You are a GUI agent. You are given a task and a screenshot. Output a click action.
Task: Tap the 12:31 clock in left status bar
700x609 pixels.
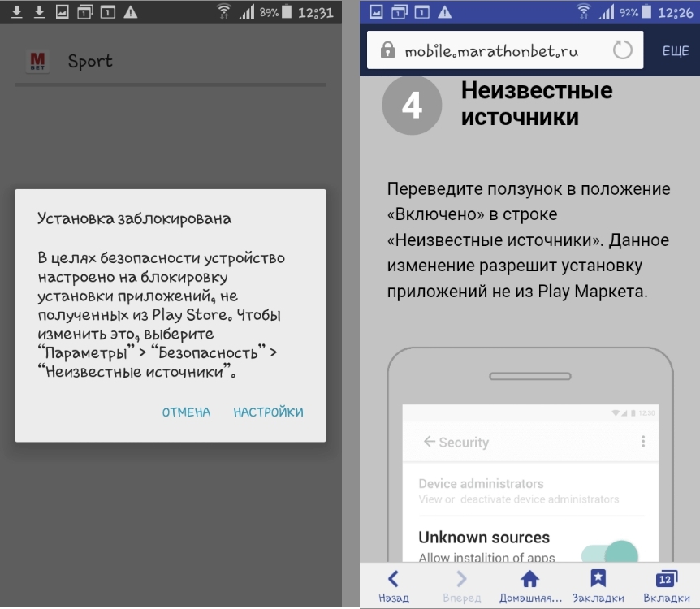tap(316, 12)
